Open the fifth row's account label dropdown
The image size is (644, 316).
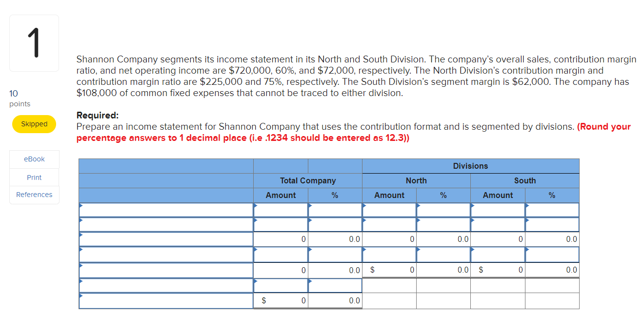pos(166,270)
